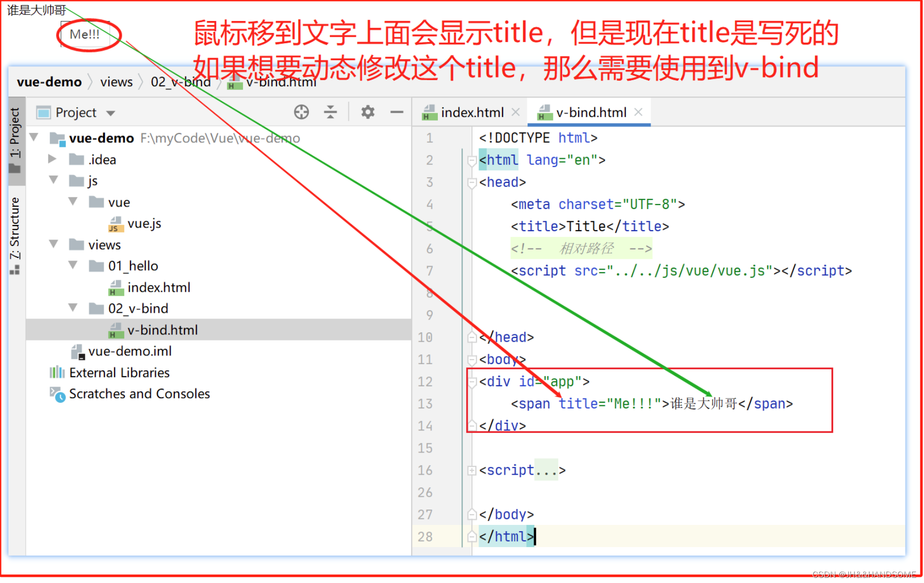Click the External Libraries icon
The width and height of the screenshot is (924, 583).
point(57,372)
